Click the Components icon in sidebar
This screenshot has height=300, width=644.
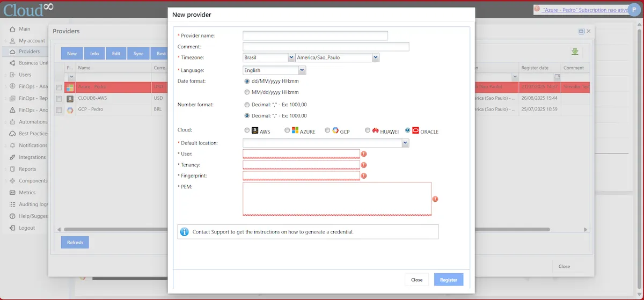click(13, 181)
